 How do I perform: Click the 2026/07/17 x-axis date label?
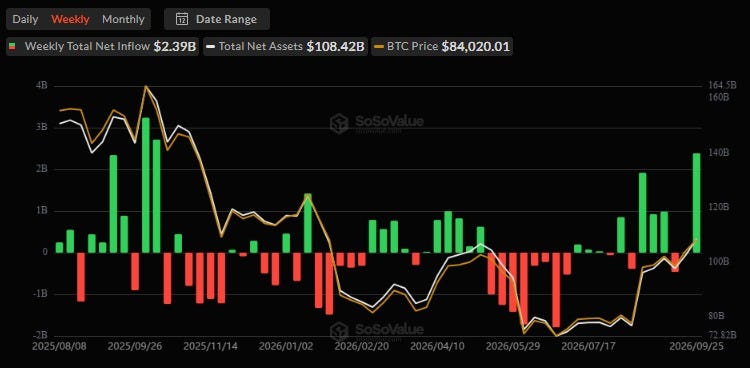[x=588, y=346]
